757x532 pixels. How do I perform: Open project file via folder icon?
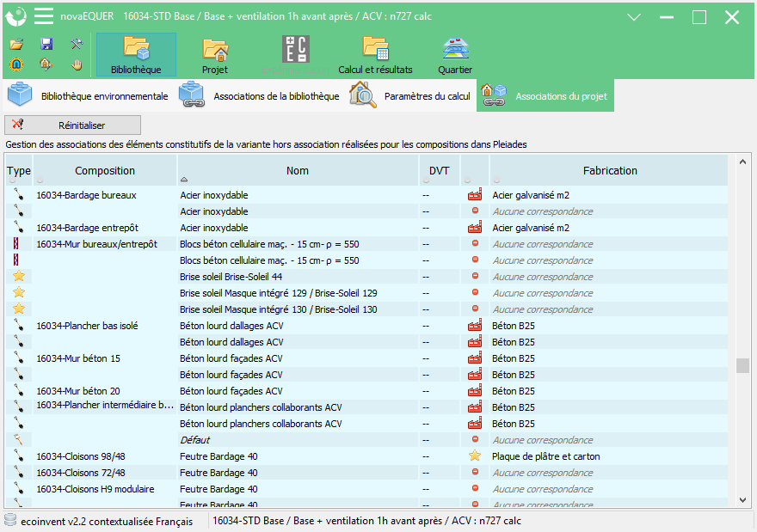coord(16,45)
